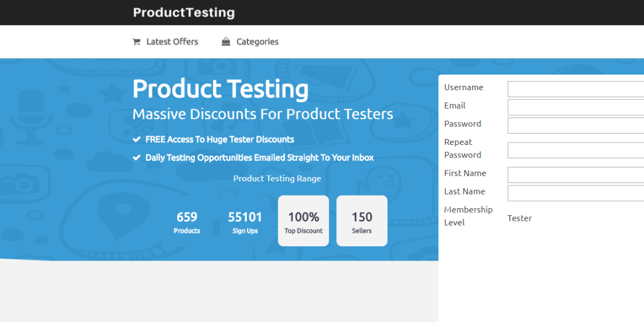Click the checkmark beside FREE Access

137,140
